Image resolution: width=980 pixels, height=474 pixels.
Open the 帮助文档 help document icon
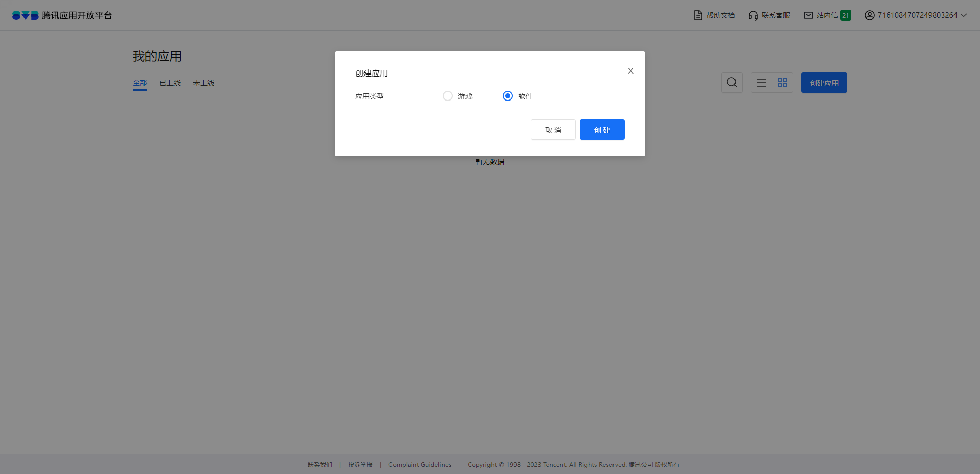coord(698,15)
